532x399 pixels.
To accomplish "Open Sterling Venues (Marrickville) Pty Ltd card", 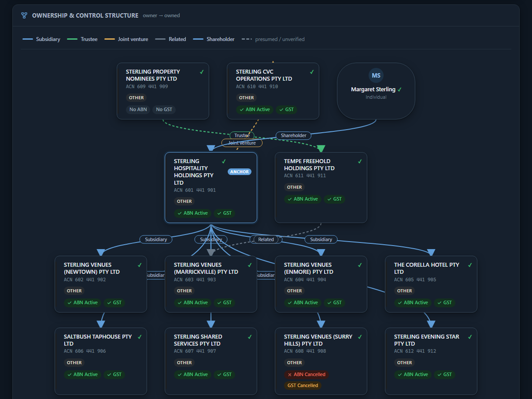I will click(211, 284).
